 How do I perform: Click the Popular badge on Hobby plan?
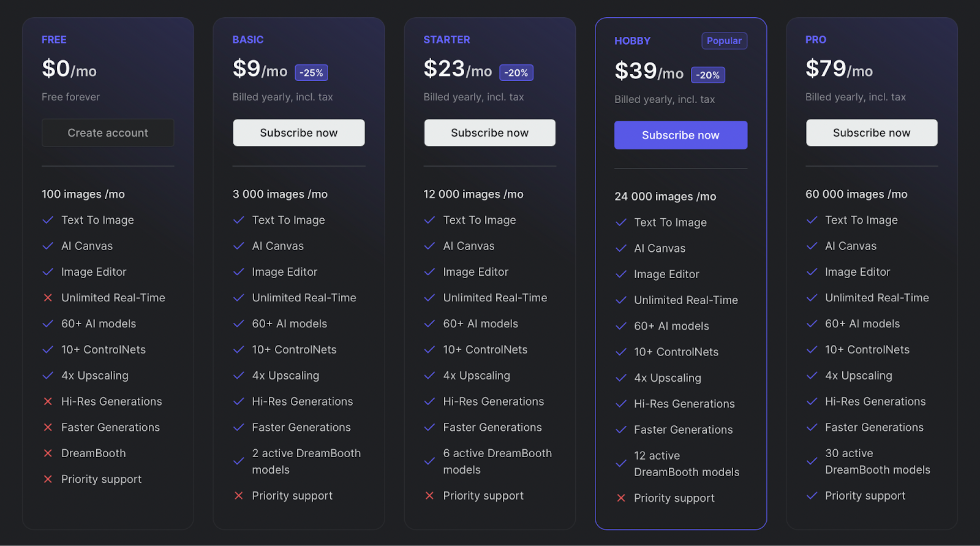coord(724,41)
